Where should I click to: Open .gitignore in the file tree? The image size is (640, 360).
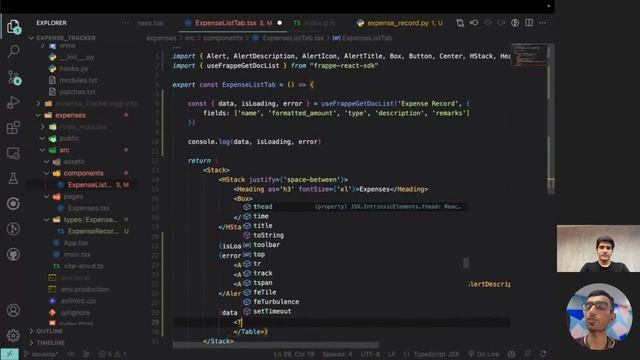(x=75, y=313)
